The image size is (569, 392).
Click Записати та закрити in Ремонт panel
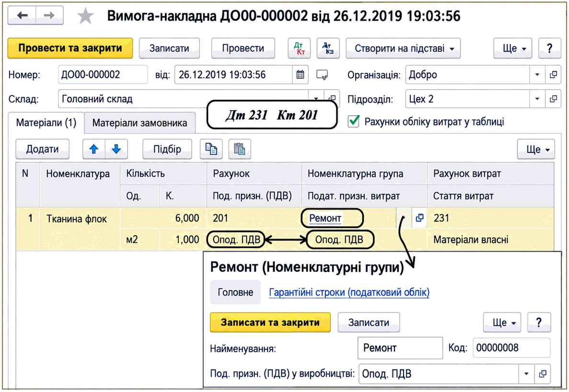coord(270,323)
